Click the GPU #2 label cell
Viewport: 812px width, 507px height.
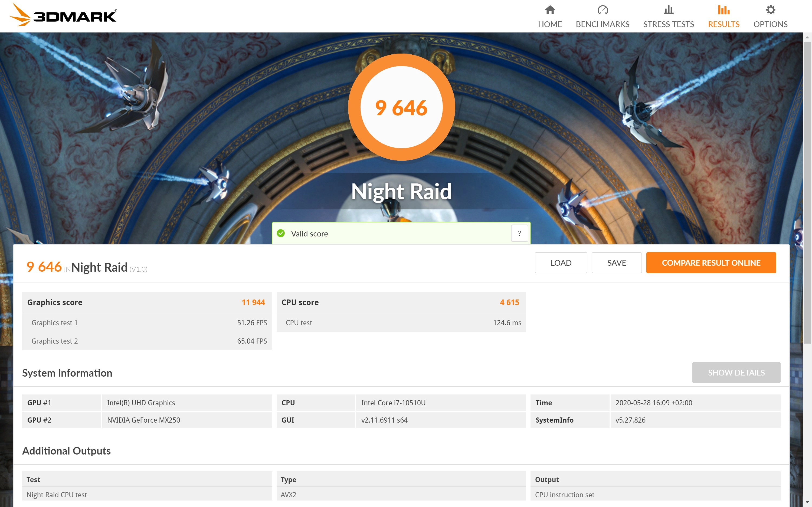coord(61,420)
